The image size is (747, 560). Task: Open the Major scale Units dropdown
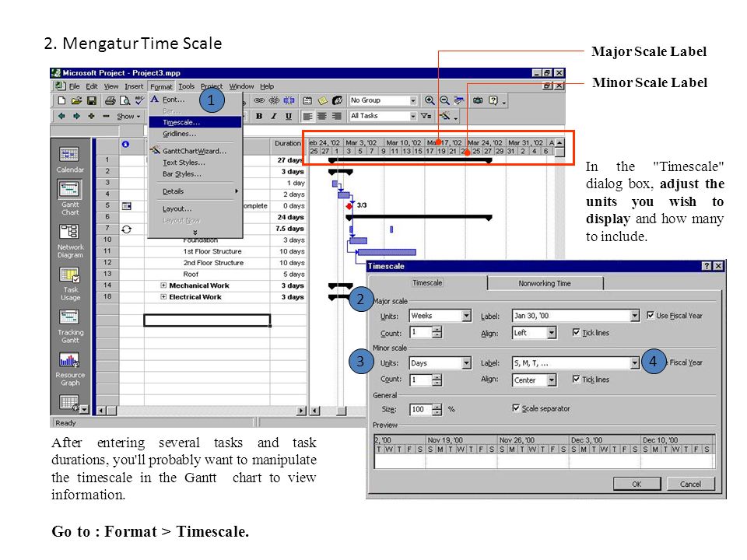[x=466, y=316]
